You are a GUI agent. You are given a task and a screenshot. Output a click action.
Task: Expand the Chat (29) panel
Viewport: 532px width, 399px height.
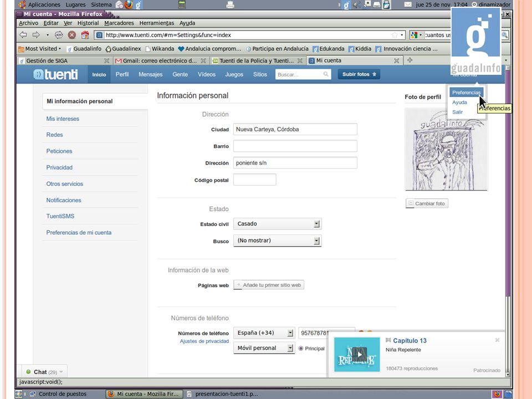[x=44, y=372]
